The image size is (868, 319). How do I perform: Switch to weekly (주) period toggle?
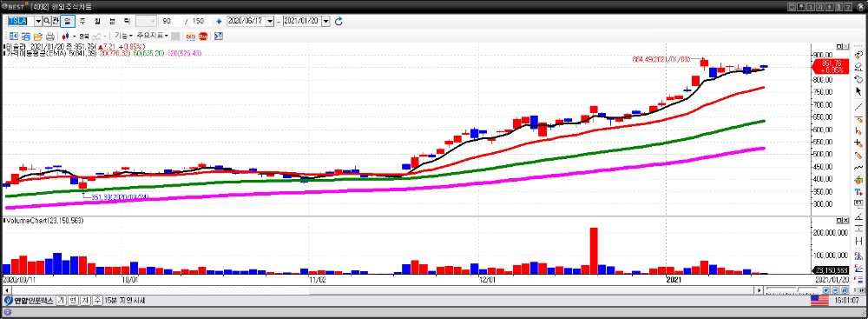(x=82, y=21)
